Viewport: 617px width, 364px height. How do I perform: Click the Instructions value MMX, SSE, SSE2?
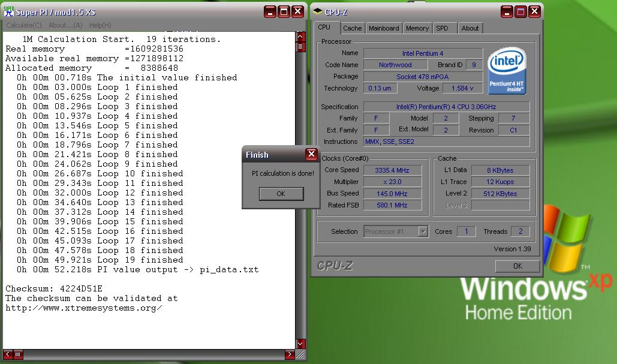(446, 142)
